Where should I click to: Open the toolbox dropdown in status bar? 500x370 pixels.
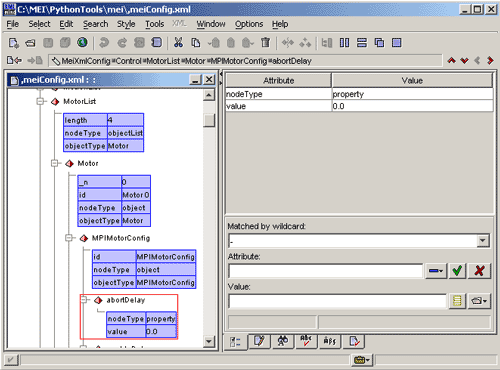pos(362,360)
